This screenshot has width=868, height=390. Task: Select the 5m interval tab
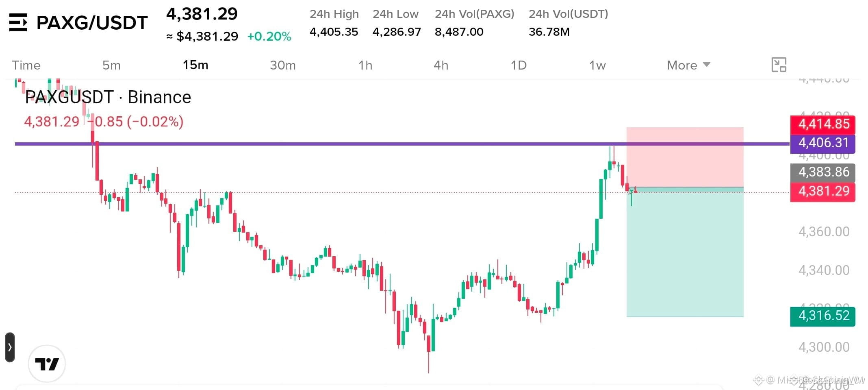(x=111, y=65)
